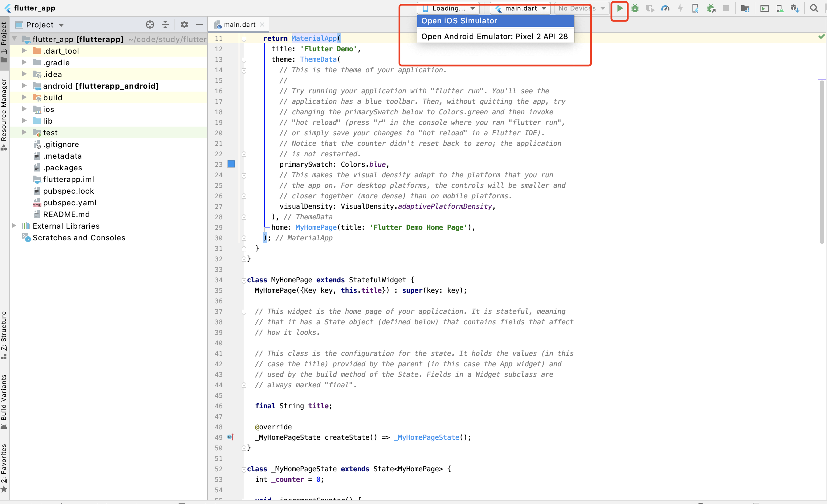The image size is (827, 504).
Task: Expand the lib folder in tree
Action: pos(24,120)
